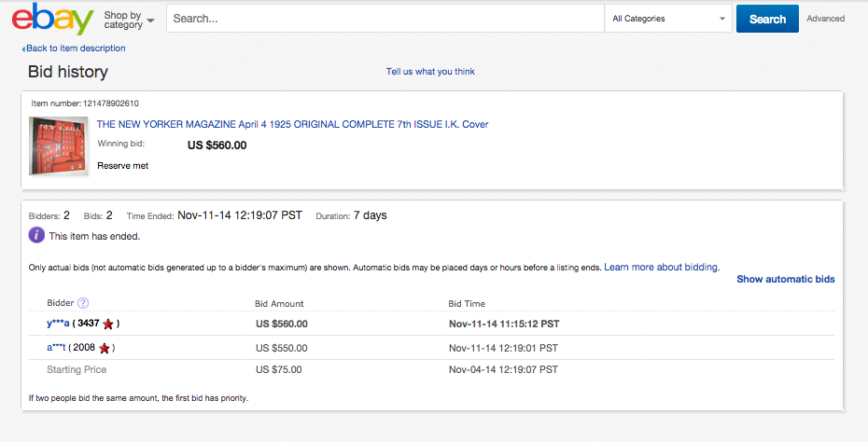Click the US $560.00 amount in y***a row
The width and height of the screenshot is (868, 442).
tap(281, 325)
